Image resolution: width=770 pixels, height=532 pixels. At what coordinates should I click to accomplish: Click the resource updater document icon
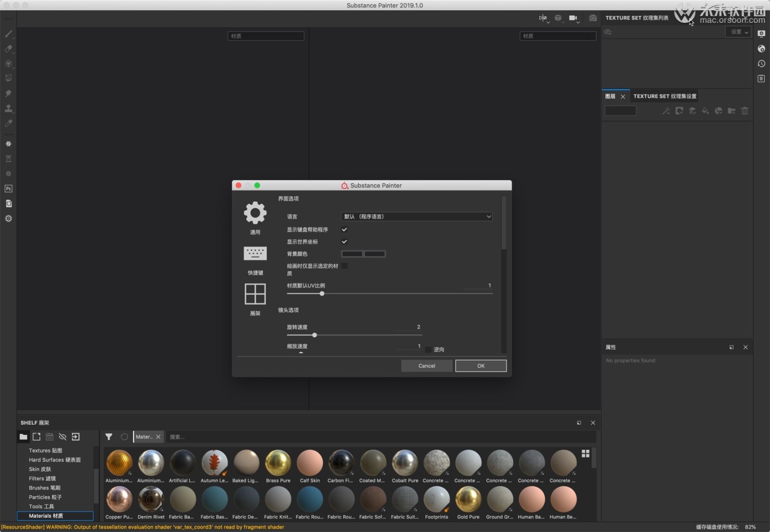click(8, 203)
